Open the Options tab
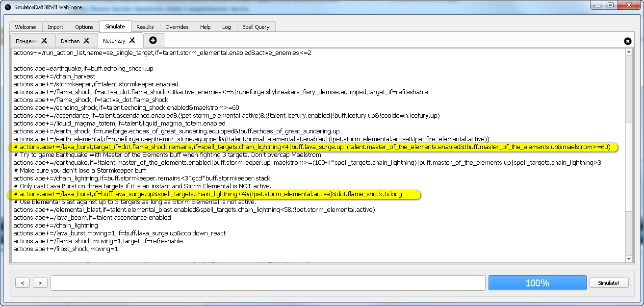Image resolution: width=644 pixels, height=306 pixels. click(x=84, y=27)
